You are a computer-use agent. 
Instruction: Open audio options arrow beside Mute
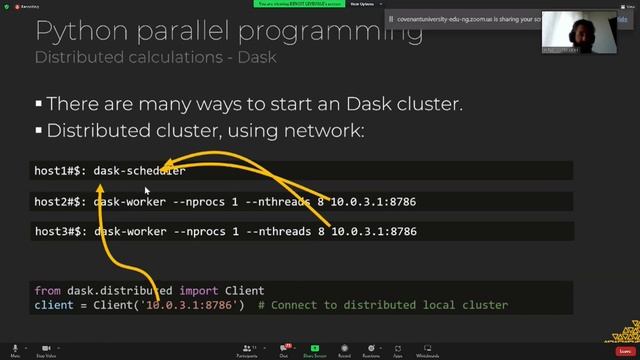(x=26, y=348)
